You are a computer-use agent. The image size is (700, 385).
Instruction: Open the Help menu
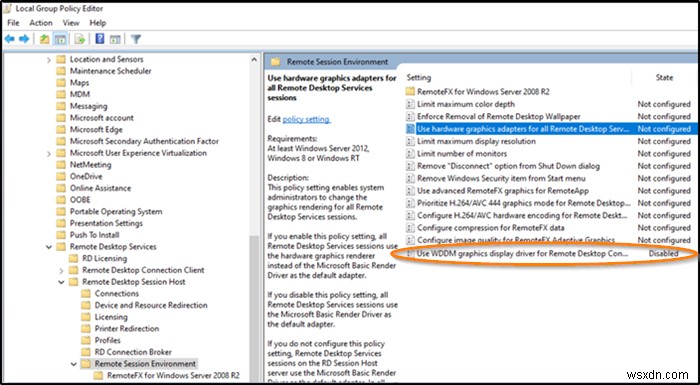[x=98, y=23]
